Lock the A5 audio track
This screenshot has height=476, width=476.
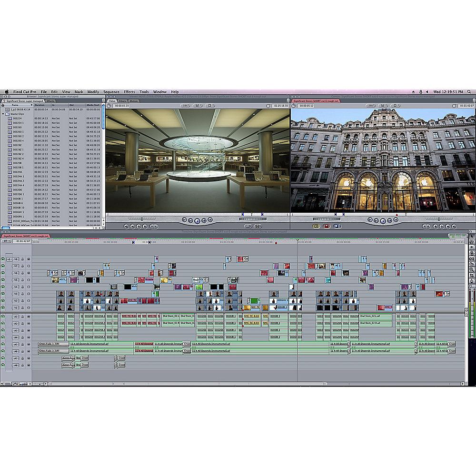click(x=22, y=345)
